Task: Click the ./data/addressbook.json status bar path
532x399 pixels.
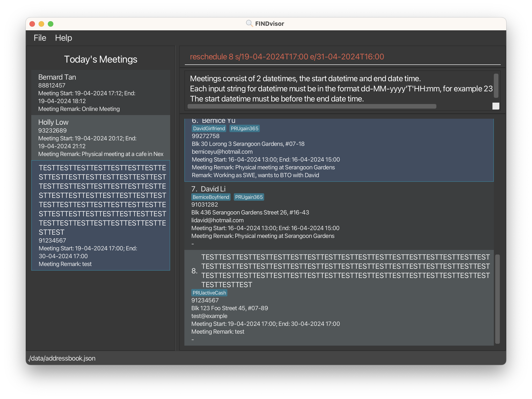Action: [62, 358]
